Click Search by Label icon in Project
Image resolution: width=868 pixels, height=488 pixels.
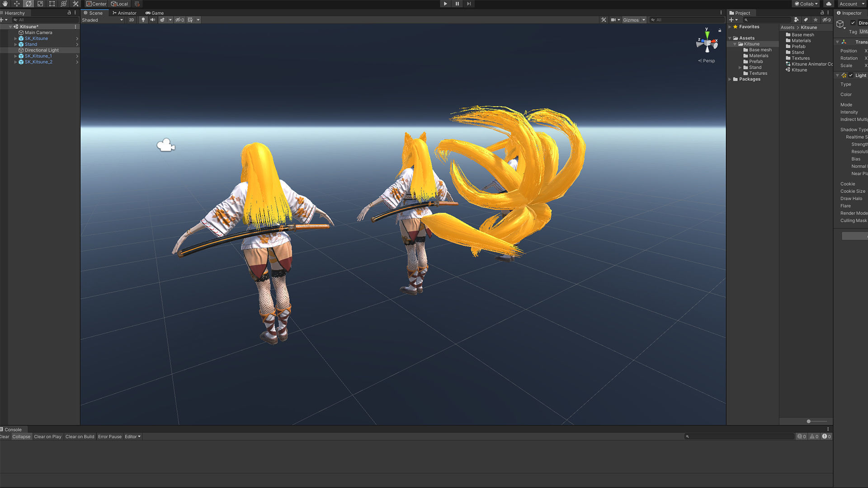806,20
